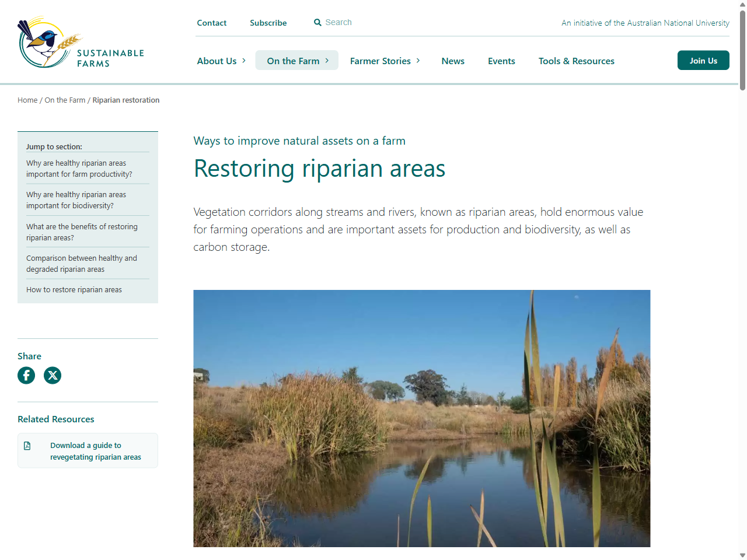Select Tools & Resources in the navigation
Screen dimensions: 747x560
(x=577, y=61)
